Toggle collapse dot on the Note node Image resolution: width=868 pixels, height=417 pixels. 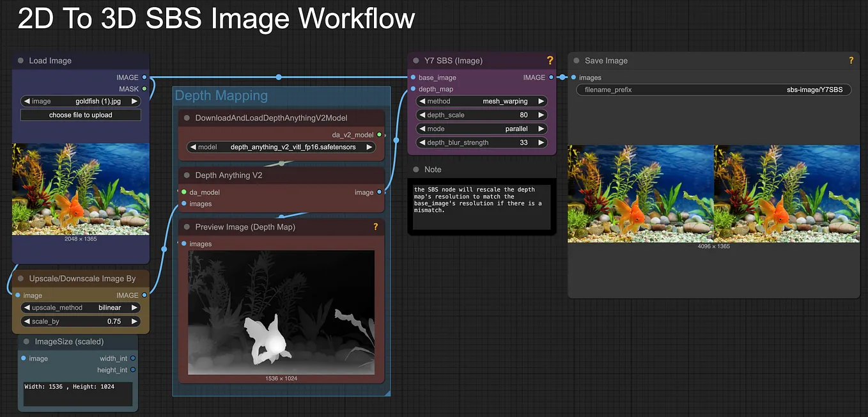click(x=416, y=169)
